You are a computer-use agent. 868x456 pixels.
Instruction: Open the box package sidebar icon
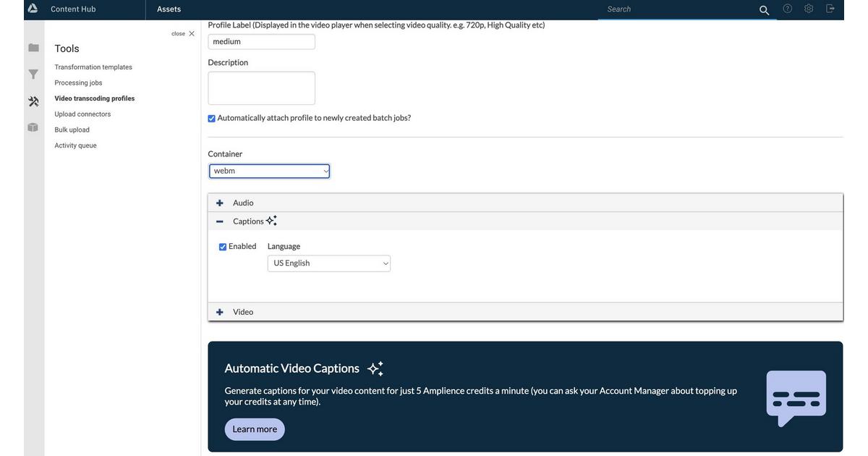pyautogui.click(x=33, y=127)
